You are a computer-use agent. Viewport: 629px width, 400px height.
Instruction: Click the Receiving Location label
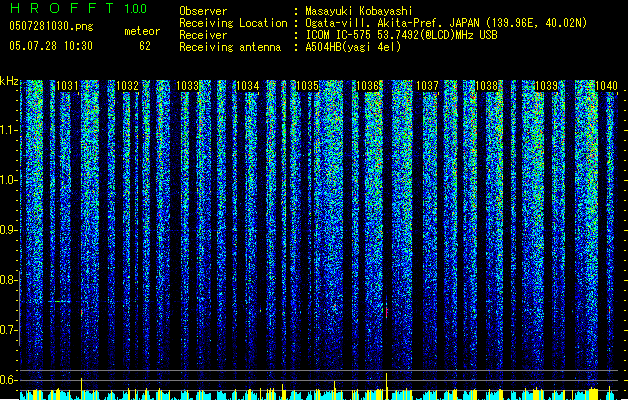click(233, 23)
